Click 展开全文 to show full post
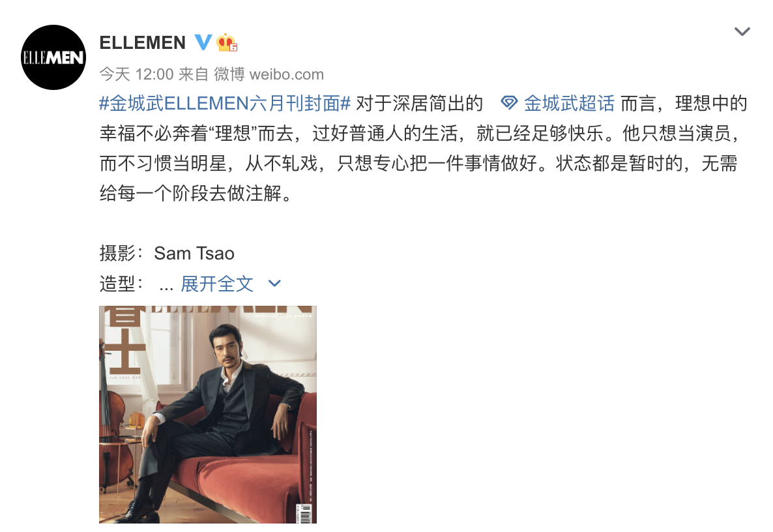 217,284
